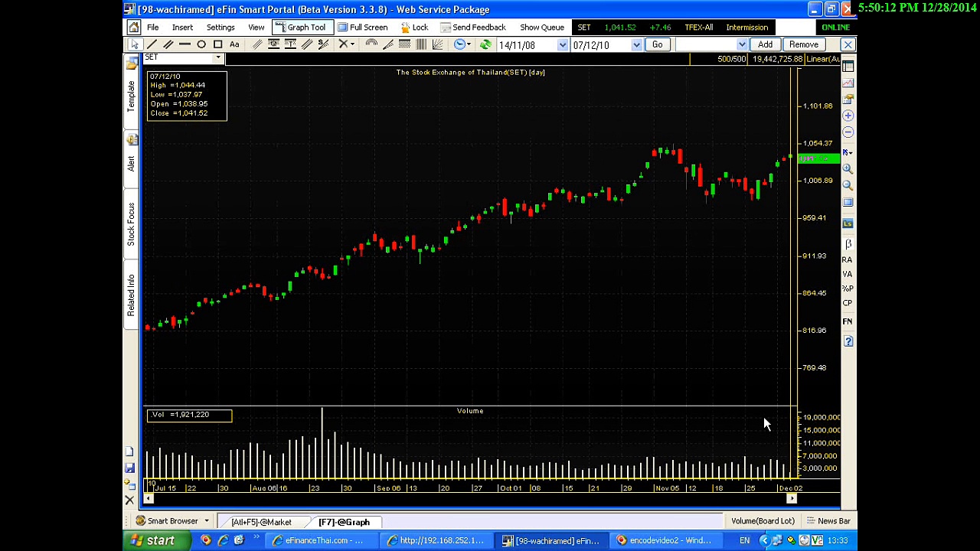980x551 pixels.
Task: Select the Aa text annotation tool
Action: [x=234, y=44]
